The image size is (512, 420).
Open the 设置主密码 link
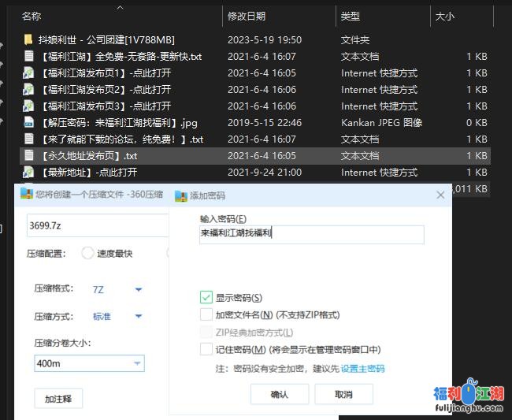click(362, 369)
